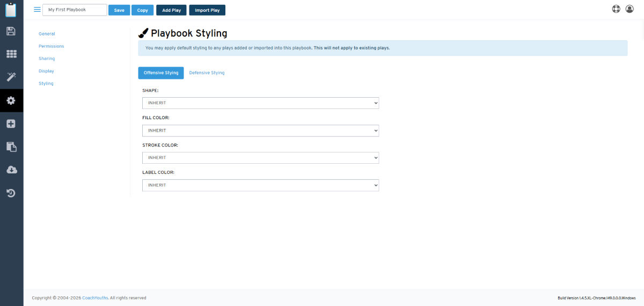Click the blue default styling info banner
Screen dimensions: 644x306
point(383,48)
